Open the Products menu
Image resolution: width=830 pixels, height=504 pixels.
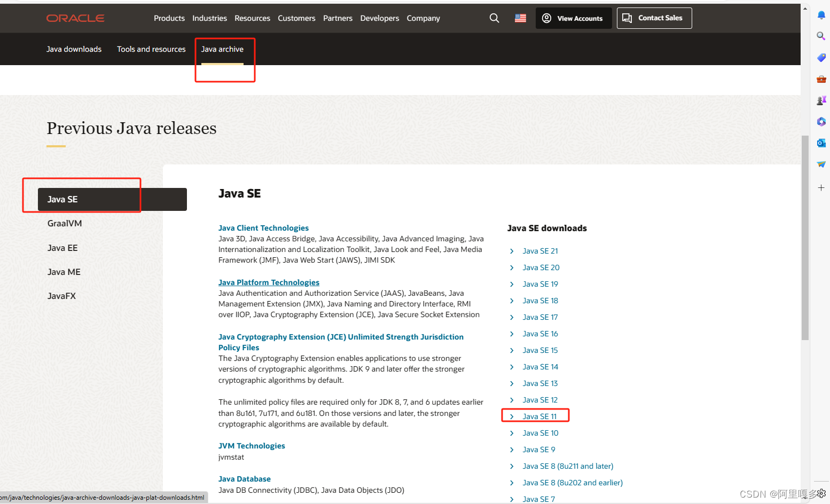[x=169, y=18]
